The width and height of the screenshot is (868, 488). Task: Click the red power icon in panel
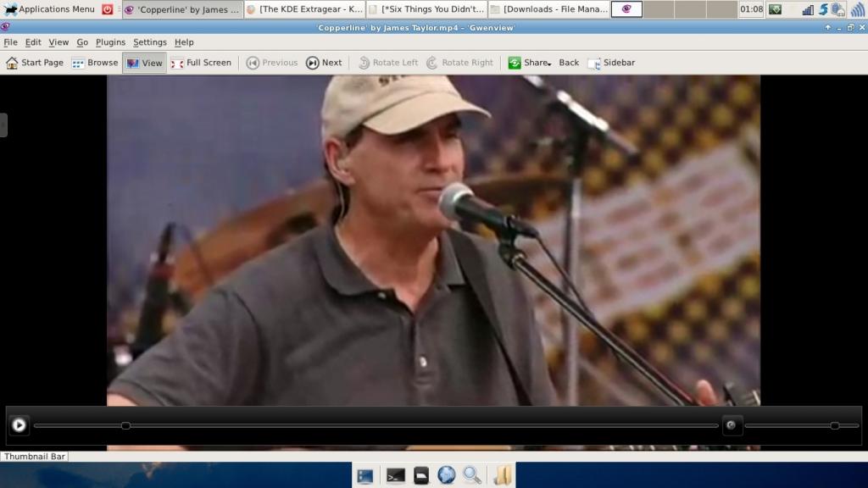108,9
